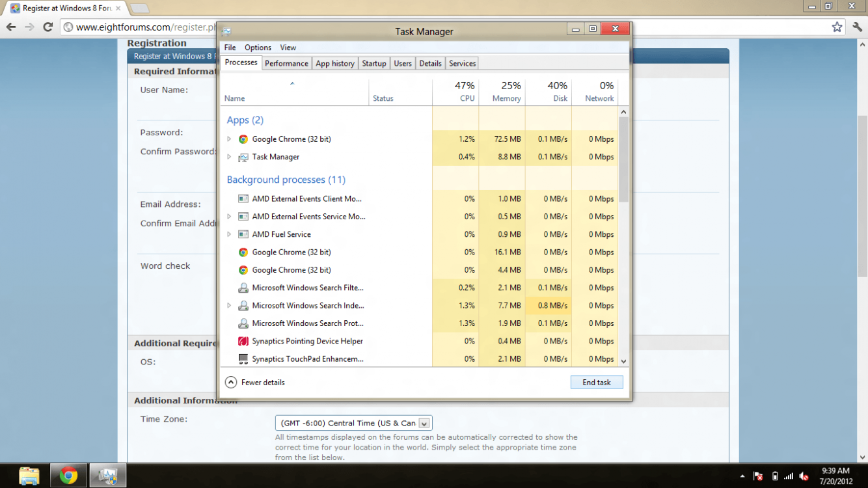
Task: Sort by the Disk column header
Action: tap(549, 92)
